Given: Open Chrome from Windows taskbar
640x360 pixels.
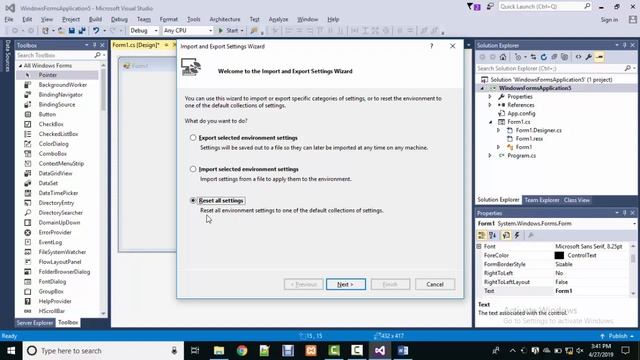Looking at the screenshot, I should pos(242,351).
